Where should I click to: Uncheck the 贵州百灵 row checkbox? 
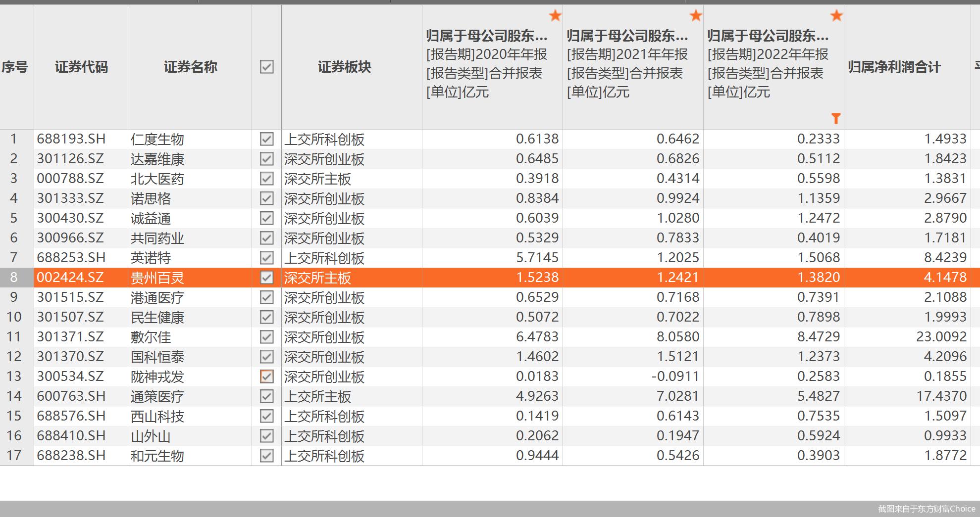pos(267,278)
